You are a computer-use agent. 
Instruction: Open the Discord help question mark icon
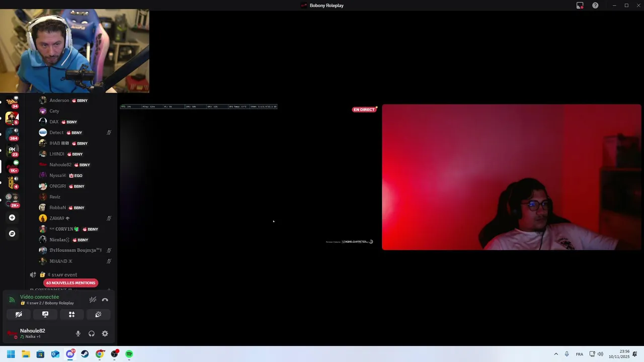[x=595, y=6]
